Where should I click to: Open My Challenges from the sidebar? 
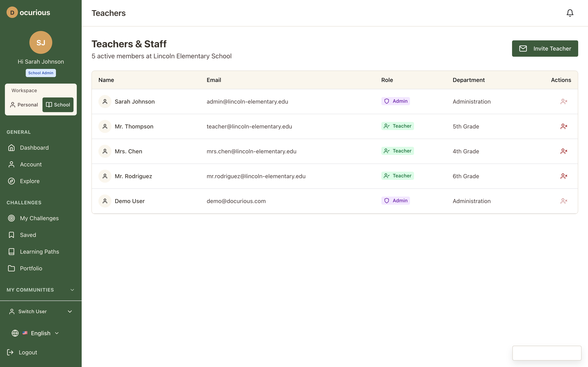(x=39, y=218)
